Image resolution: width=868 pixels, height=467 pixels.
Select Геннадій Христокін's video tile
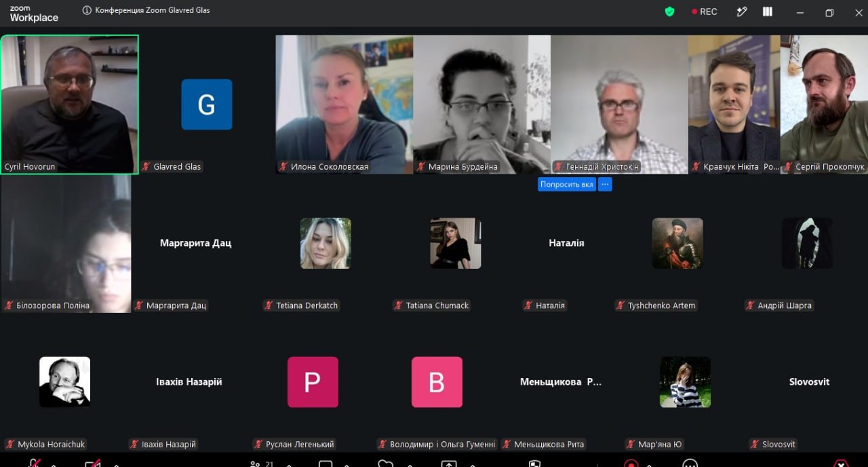pos(620,105)
